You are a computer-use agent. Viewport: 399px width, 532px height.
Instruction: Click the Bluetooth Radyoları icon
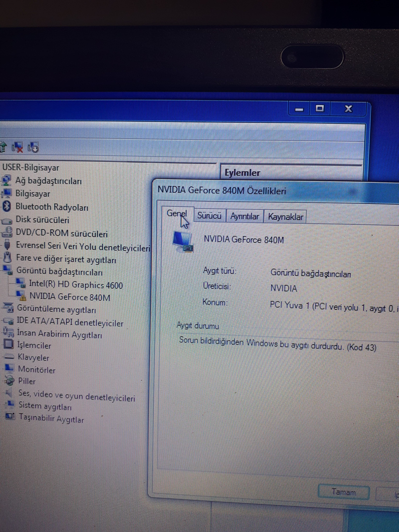pos(6,206)
